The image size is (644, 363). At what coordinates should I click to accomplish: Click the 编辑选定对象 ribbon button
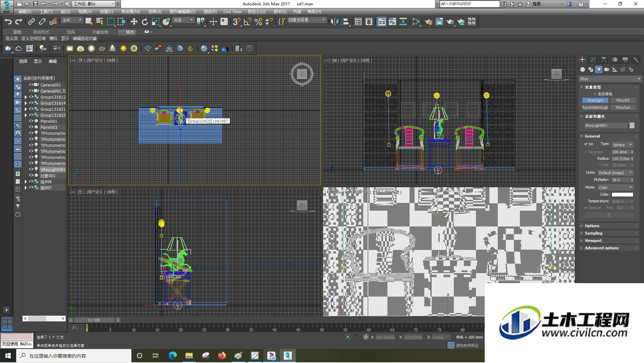click(x=85, y=39)
